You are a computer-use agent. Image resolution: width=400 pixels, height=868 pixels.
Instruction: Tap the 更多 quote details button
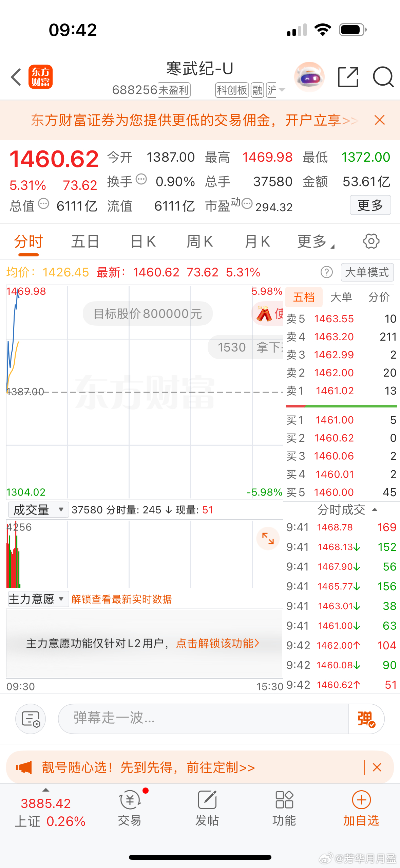pos(370,205)
